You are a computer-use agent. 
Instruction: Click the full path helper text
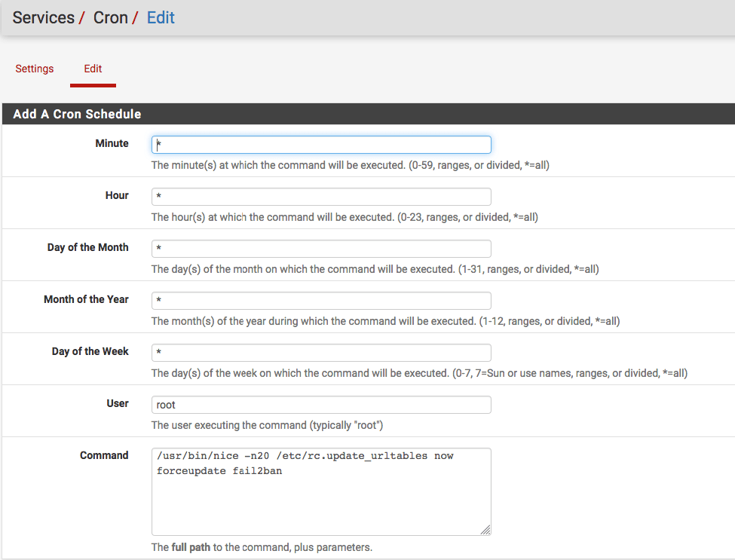point(262,547)
